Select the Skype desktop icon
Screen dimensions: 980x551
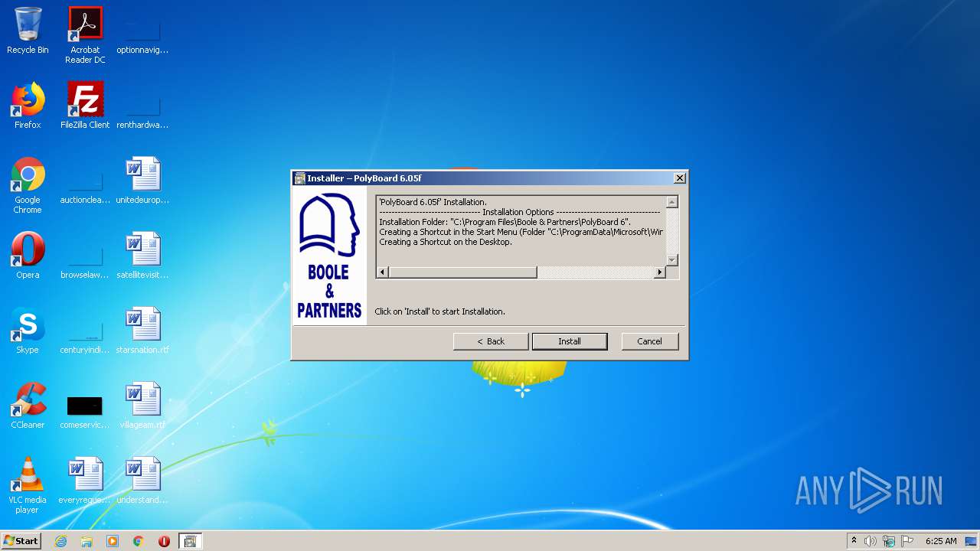28,331
